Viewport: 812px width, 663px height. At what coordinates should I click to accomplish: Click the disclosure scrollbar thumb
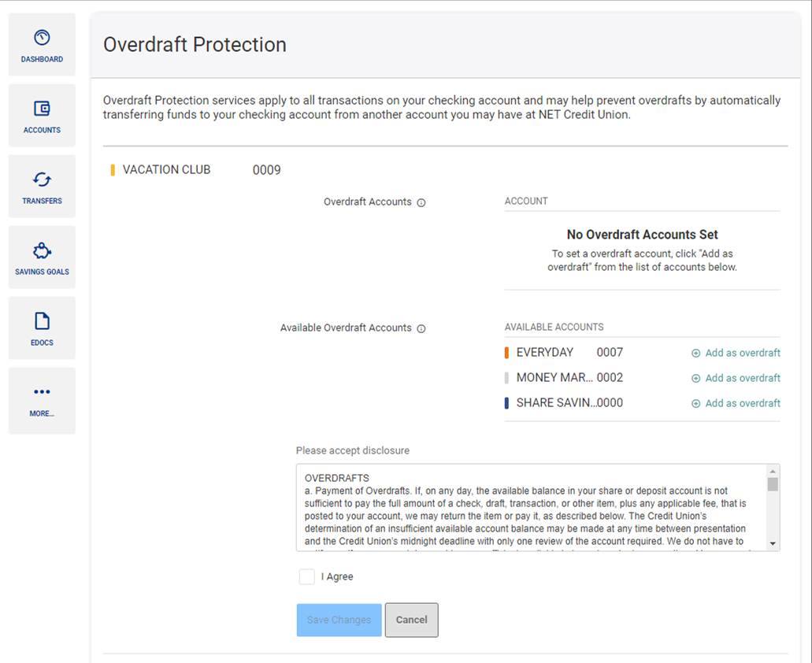773,483
